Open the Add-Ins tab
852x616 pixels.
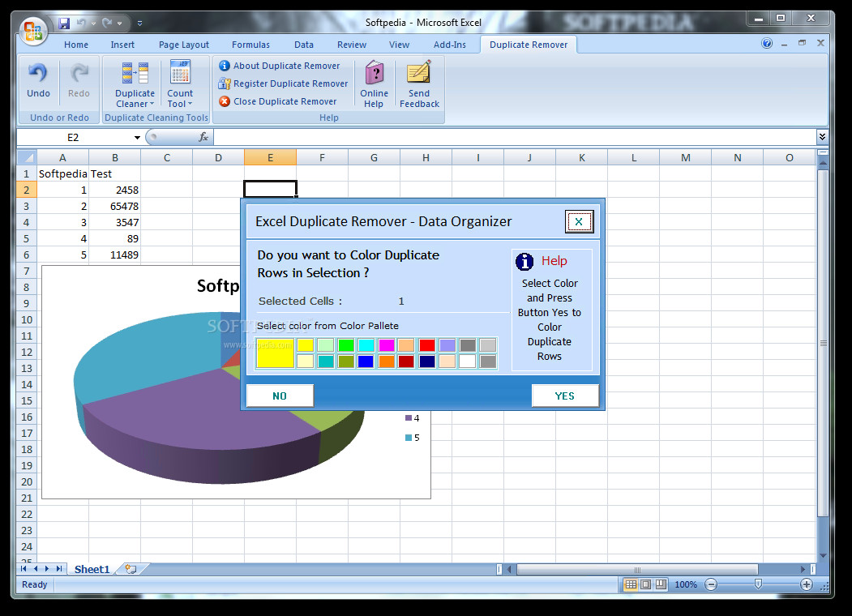coord(449,45)
